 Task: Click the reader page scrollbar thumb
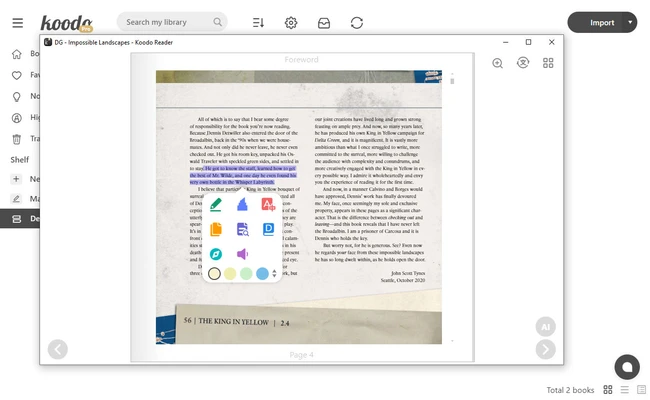(x=452, y=81)
